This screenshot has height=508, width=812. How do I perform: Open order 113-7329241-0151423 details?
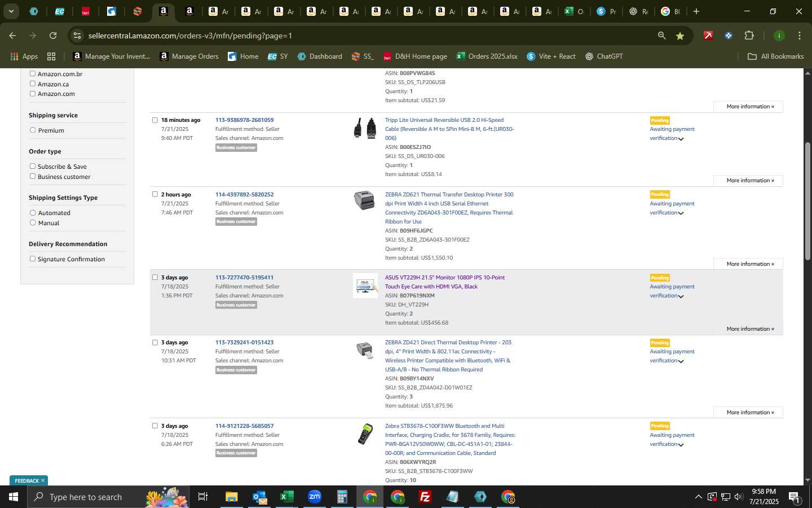click(244, 342)
